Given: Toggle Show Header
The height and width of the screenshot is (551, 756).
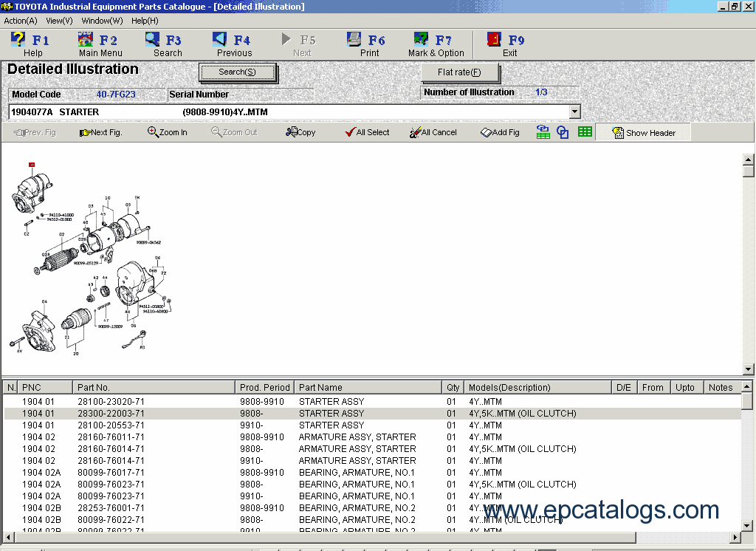Looking at the screenshot, I should click(x=643, y=133).
